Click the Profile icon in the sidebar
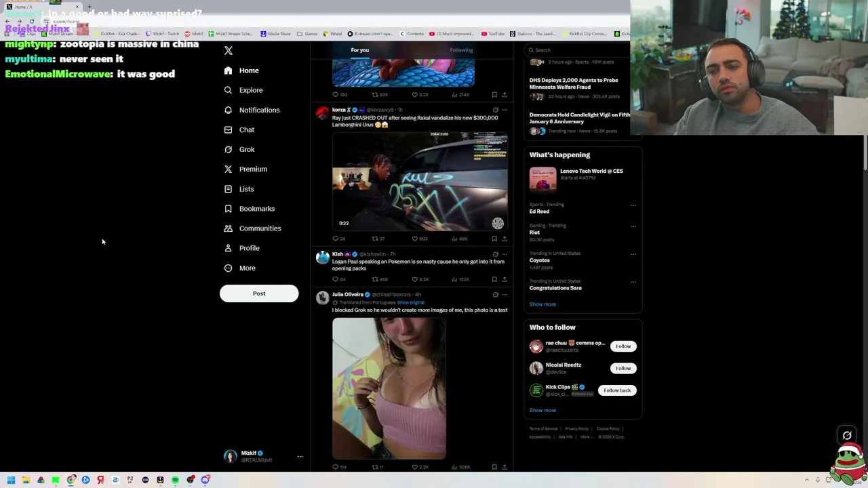The image size is (868, 488). 228,248
